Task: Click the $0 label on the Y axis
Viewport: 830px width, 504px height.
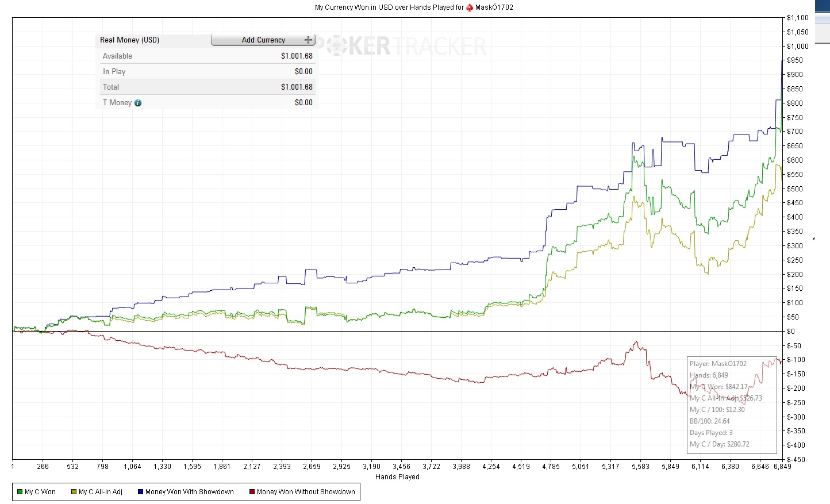Action: click(x=791, y=332)
